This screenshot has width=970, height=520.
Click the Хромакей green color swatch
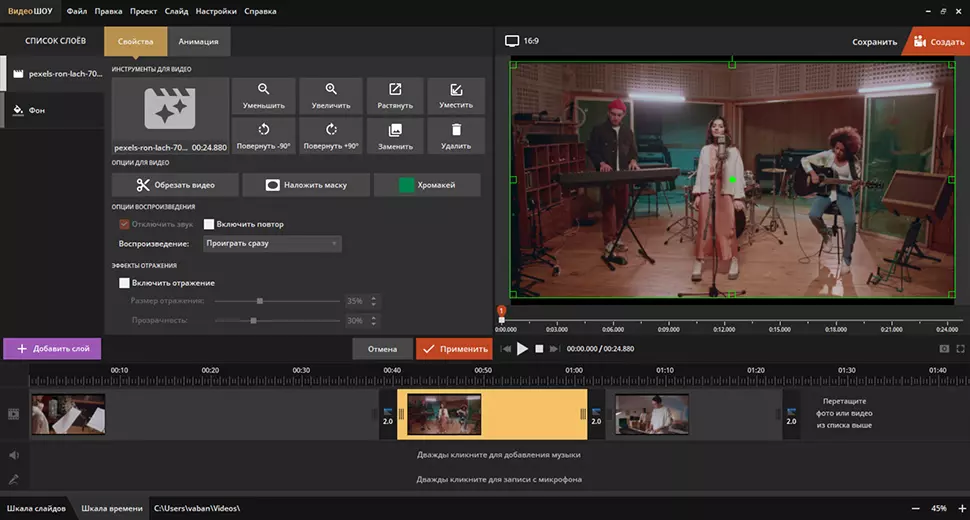[x=407, y=185]
